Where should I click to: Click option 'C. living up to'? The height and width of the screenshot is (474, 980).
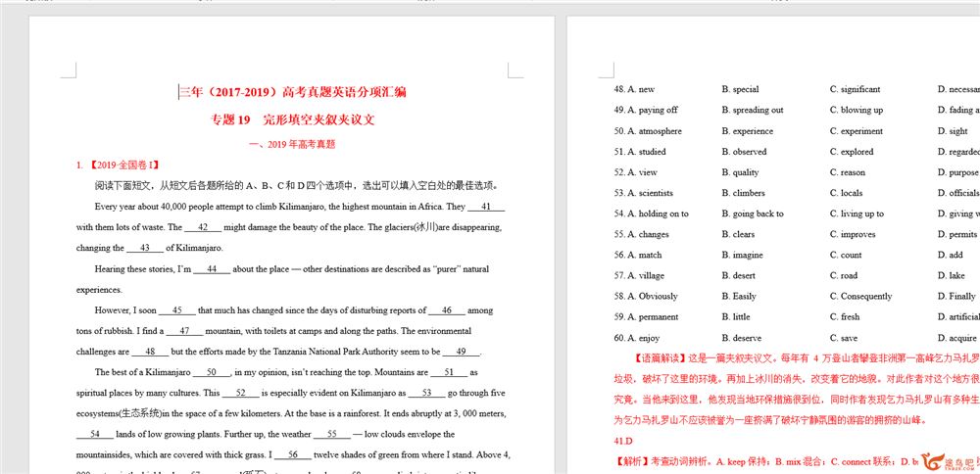click(x=857, y=213)
